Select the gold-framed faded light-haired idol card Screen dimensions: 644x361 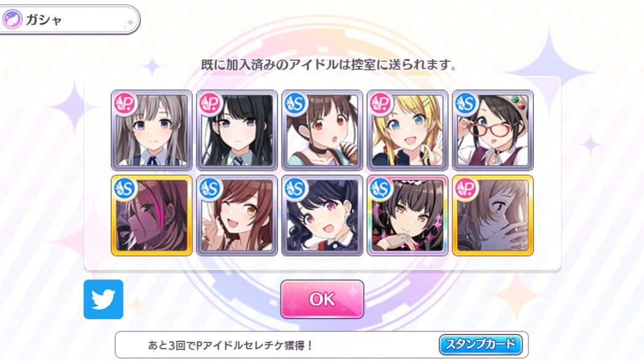click(x=493, y=216)
